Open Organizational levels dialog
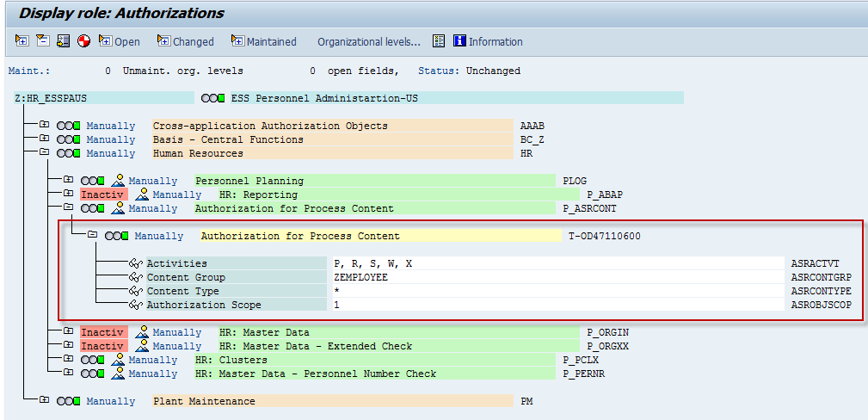Viewport: 868px width, 420px height. [x=369, y=41]
